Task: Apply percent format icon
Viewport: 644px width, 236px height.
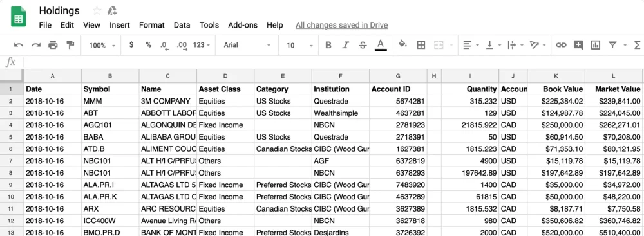Action: tap(148, 45)
